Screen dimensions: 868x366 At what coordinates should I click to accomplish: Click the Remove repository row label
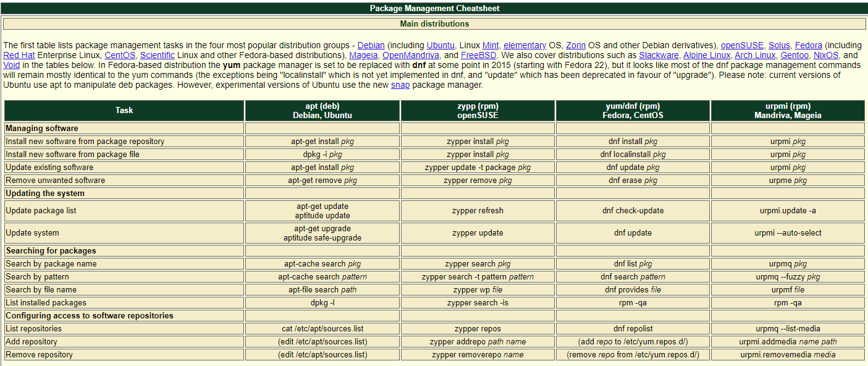40,355
